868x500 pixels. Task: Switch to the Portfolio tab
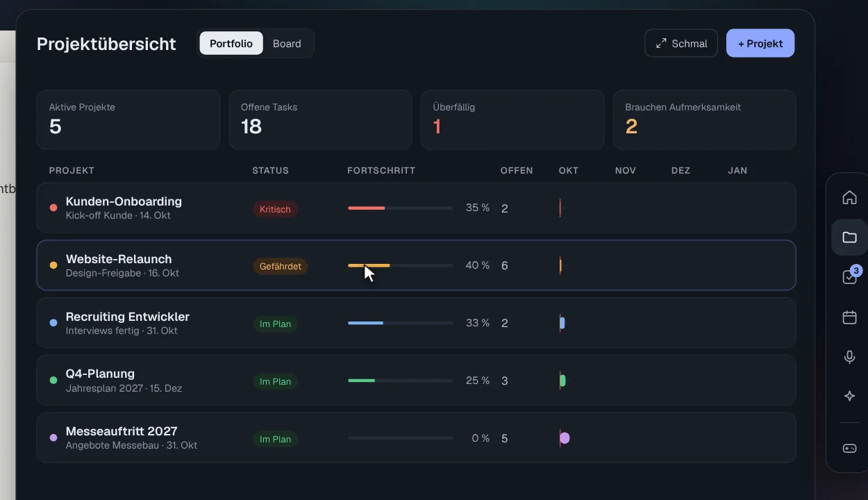[x=231, y=43]
